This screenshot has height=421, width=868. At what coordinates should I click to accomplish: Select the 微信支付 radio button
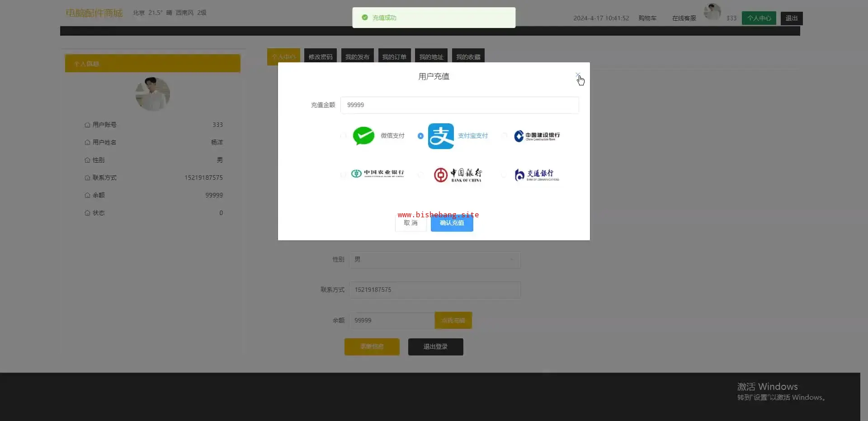click(x=343, y=136)
